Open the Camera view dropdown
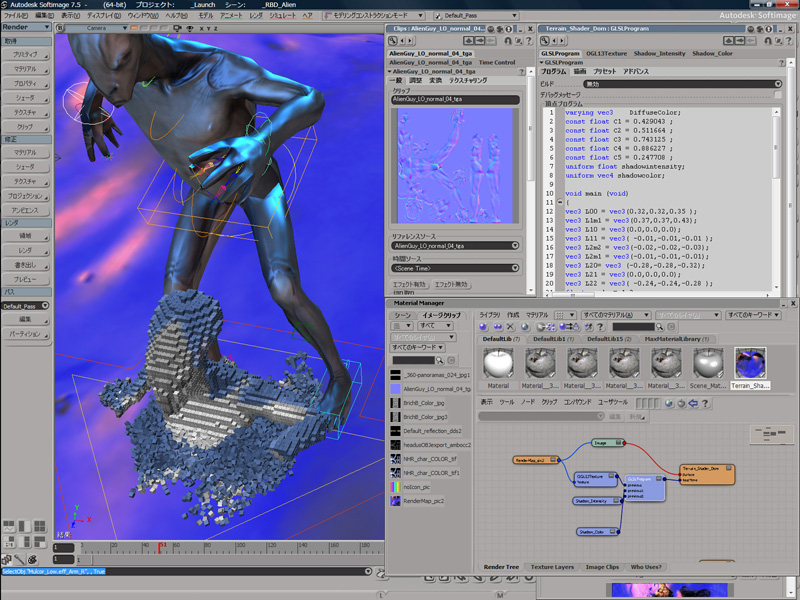This screenshot has height=600, width=800. pos(101,28)
